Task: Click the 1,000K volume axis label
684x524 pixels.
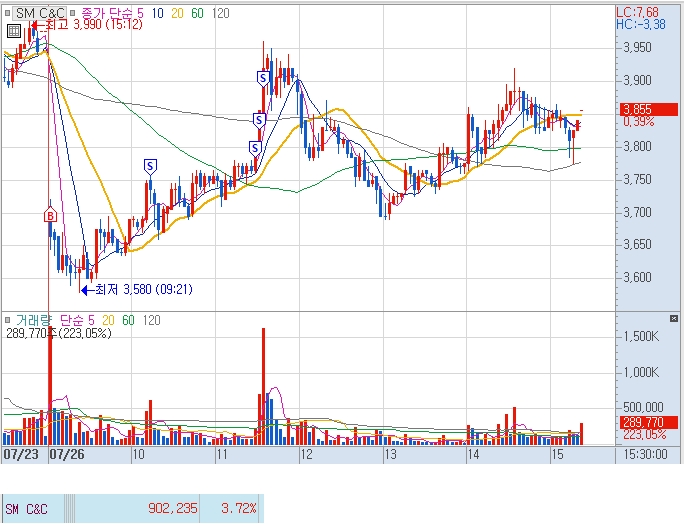Action: click(641, 372)
